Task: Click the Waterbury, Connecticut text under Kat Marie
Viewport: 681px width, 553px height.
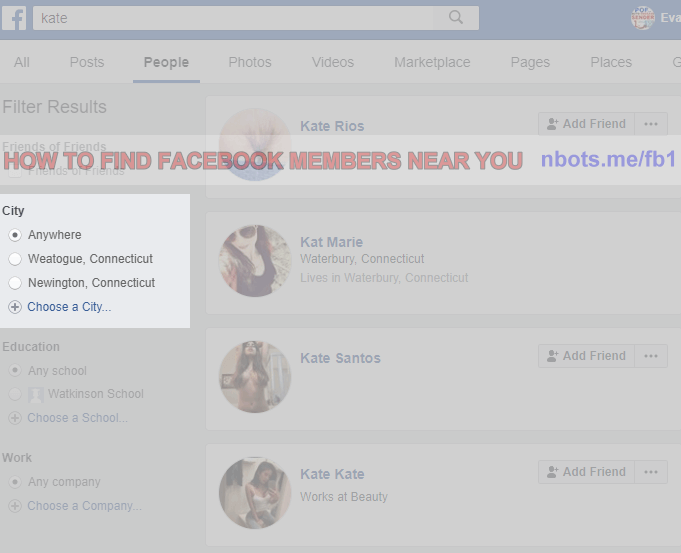Action: (x=362, y=259)
